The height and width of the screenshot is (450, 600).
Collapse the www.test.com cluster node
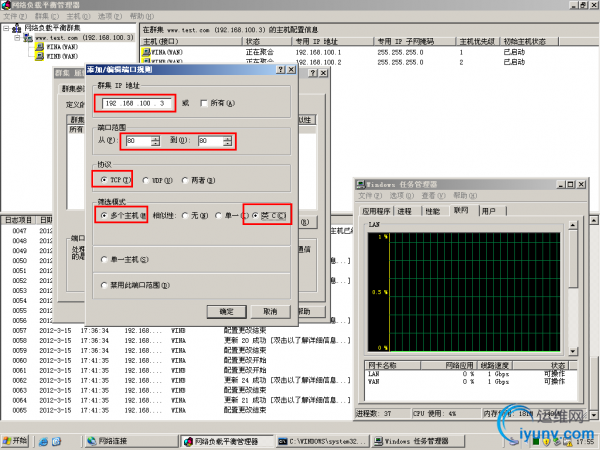17,38
